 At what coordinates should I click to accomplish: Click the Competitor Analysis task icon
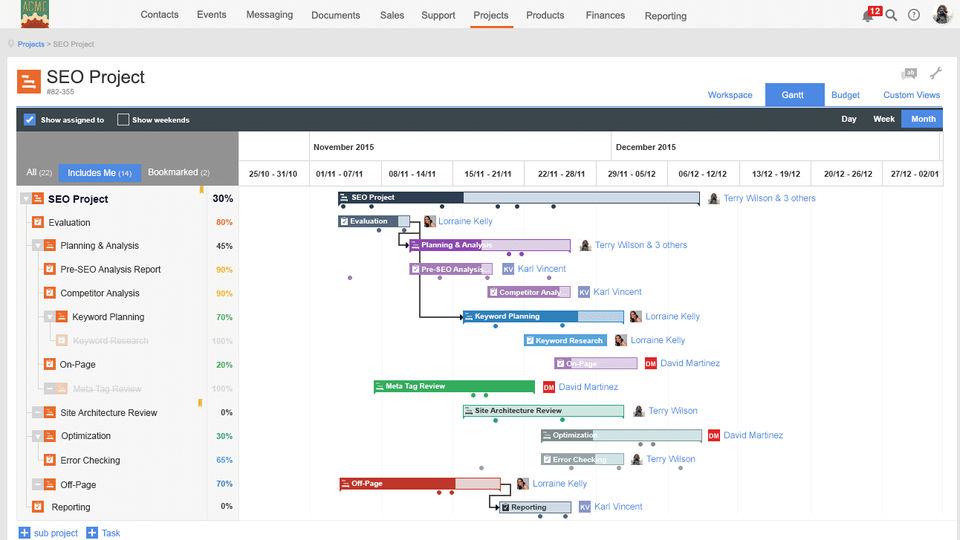click(50, 293)
